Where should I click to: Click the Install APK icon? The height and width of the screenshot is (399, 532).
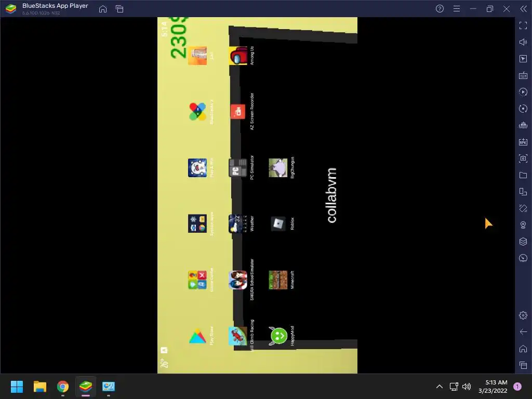point(523,142)
